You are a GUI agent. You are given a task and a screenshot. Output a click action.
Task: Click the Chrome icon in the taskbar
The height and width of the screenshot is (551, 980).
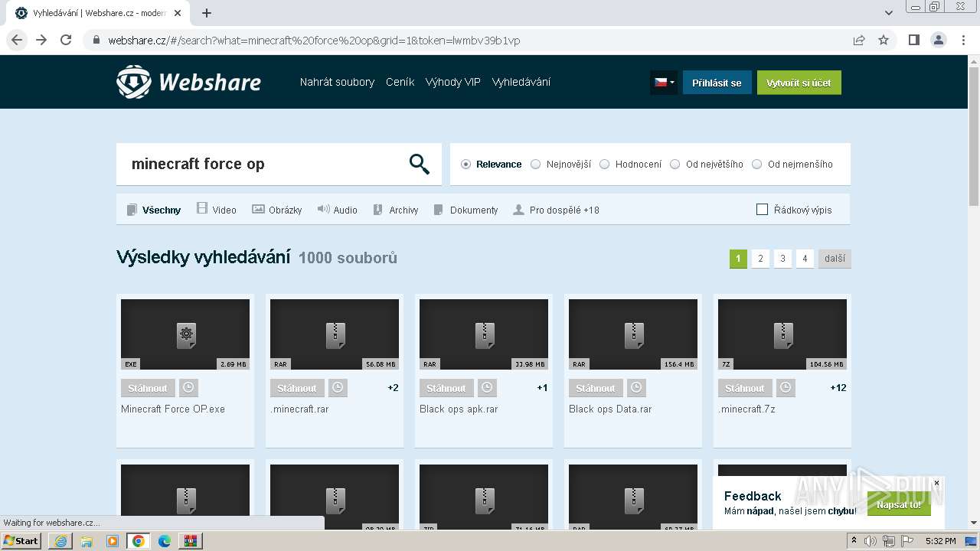coord(139,541)
